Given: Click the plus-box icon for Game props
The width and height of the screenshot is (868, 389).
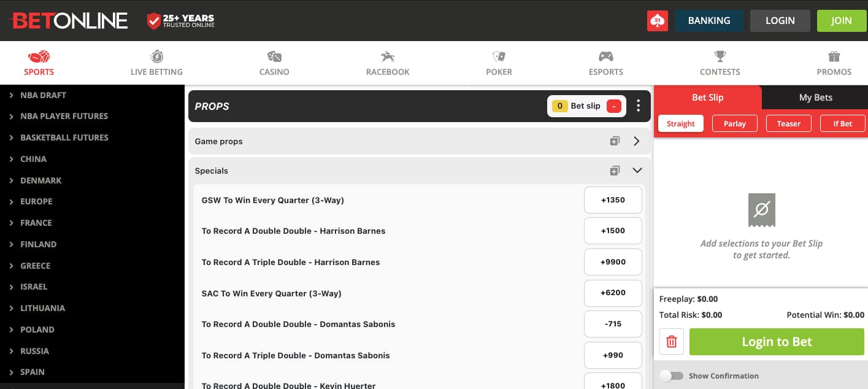Looking at the screenshot, I should tap(615, 141).
